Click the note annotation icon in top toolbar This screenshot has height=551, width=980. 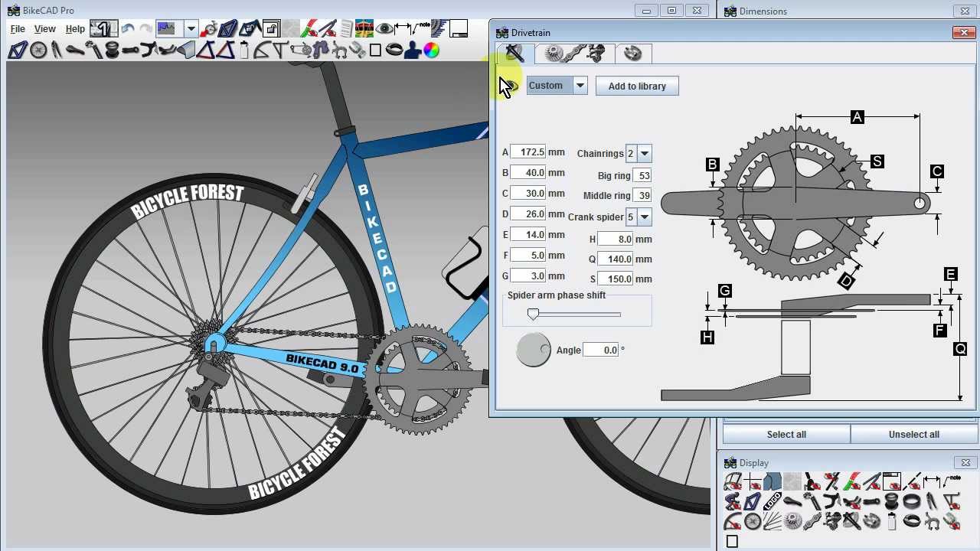[420, 29]
